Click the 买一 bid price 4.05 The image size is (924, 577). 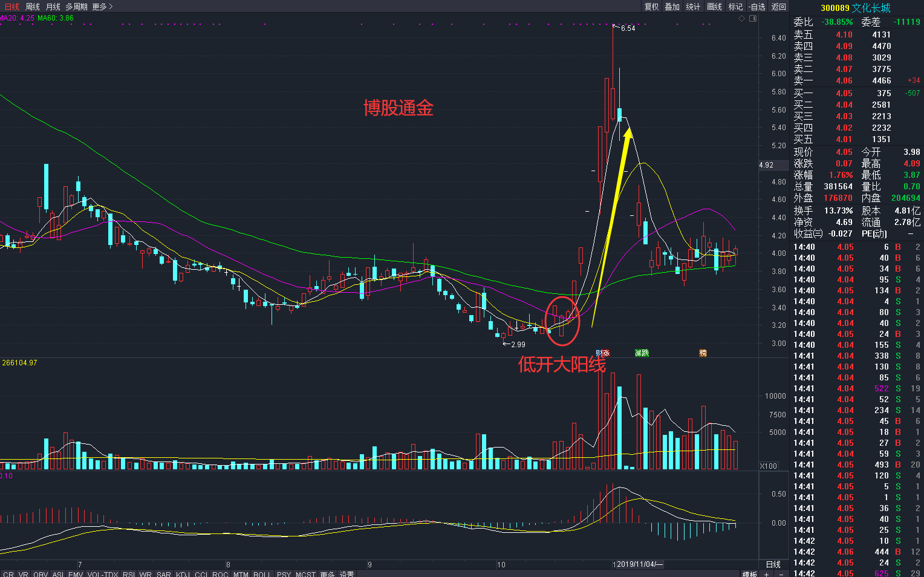(x=844, y=93)
